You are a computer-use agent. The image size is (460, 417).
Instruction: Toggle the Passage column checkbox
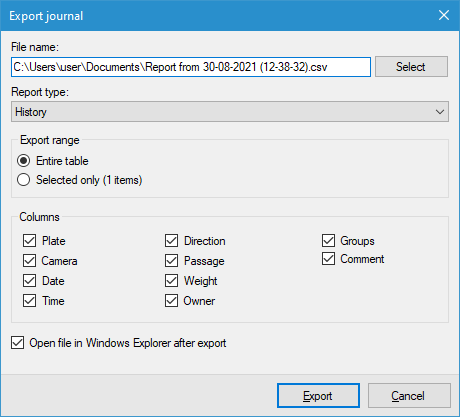click(171, 261)
